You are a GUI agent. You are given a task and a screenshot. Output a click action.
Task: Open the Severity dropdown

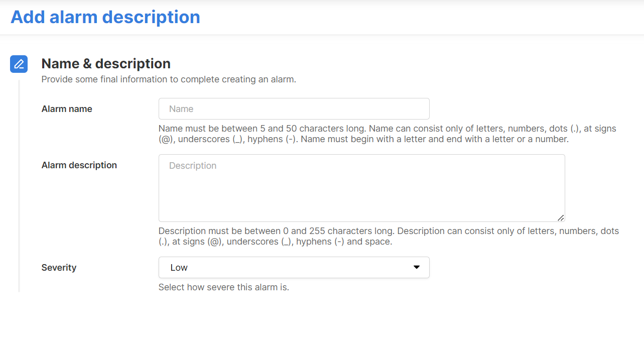coord(294,268)
